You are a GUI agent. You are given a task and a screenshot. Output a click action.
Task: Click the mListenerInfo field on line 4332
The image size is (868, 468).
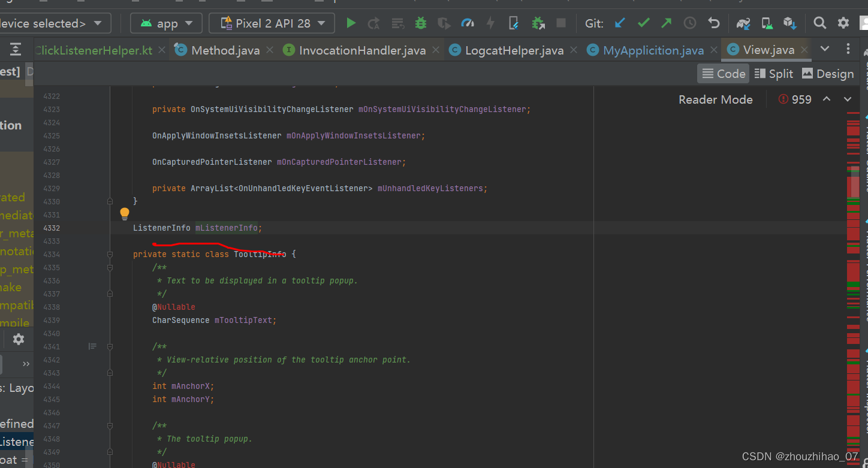click(x=227, y=228)
